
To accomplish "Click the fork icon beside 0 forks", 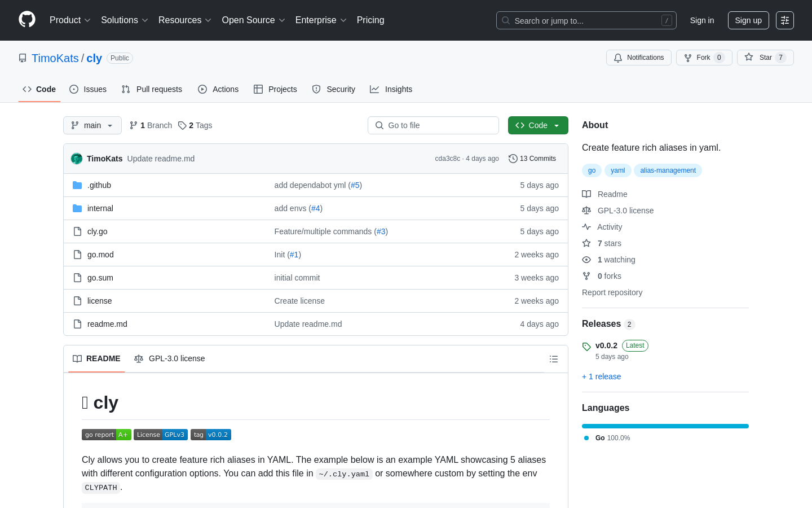I will point(586,276).
